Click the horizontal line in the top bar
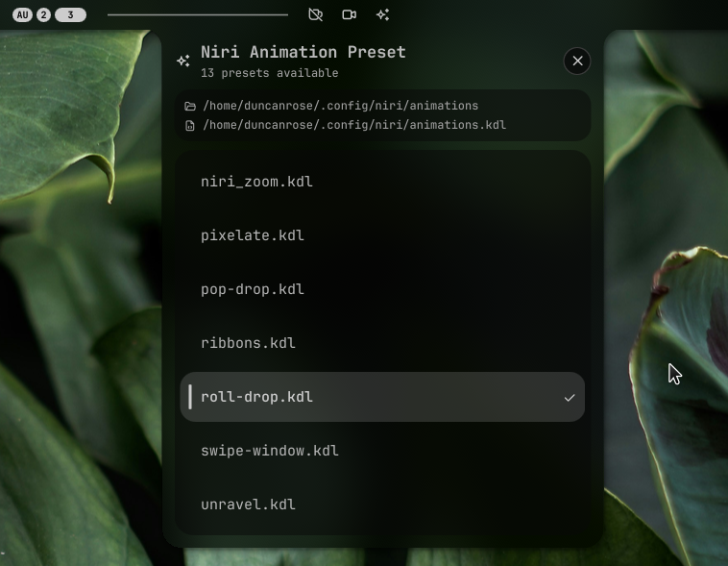Screen dimensions: 728x566 198,14
